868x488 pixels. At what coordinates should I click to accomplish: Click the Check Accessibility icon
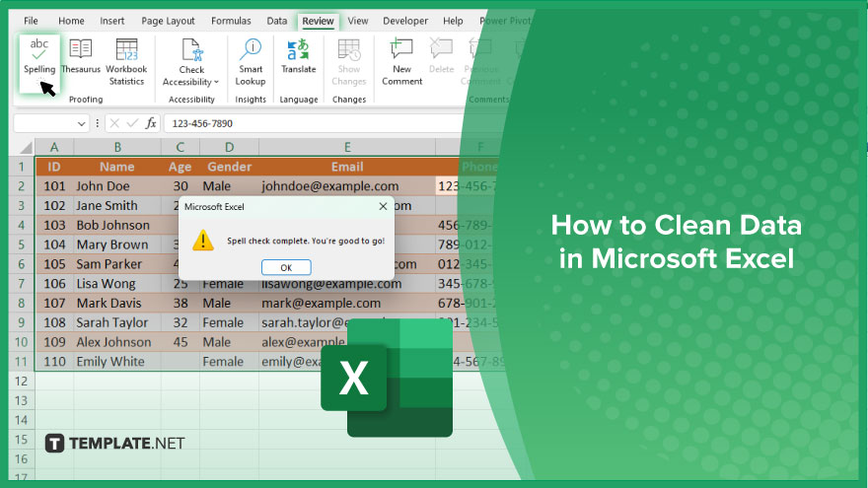click(x=192, y=50)
